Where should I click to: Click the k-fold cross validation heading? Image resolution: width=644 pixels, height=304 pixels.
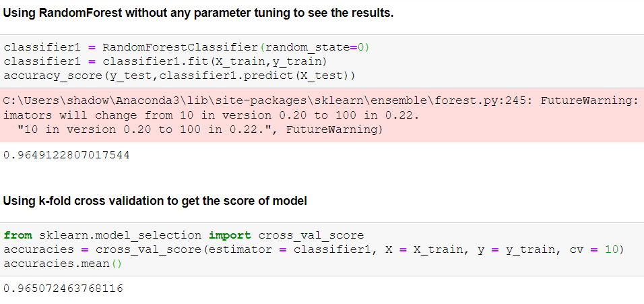156,201
